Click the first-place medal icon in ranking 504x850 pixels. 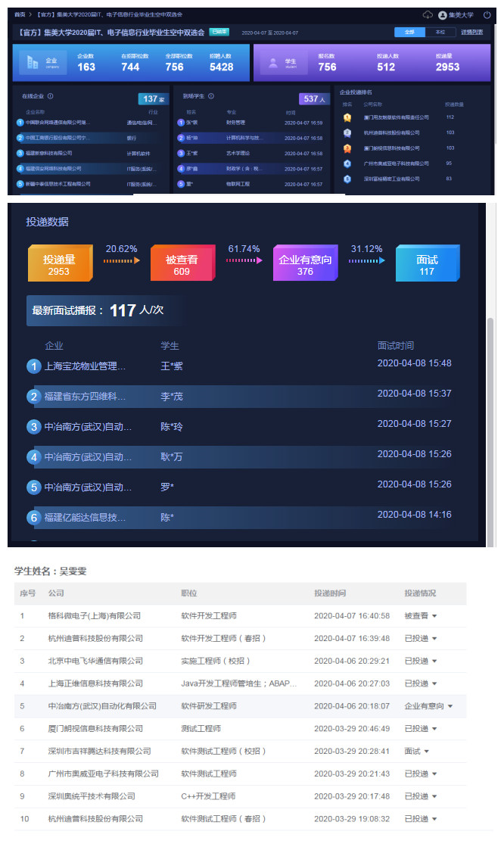(x=347, y=117)
